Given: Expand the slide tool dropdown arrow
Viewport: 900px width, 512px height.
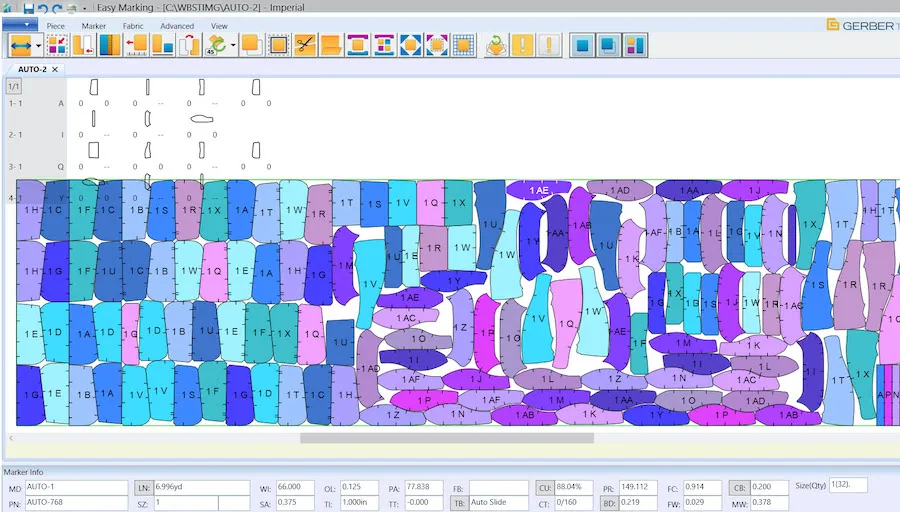Looking at the screenshot, I should [38, 45].
